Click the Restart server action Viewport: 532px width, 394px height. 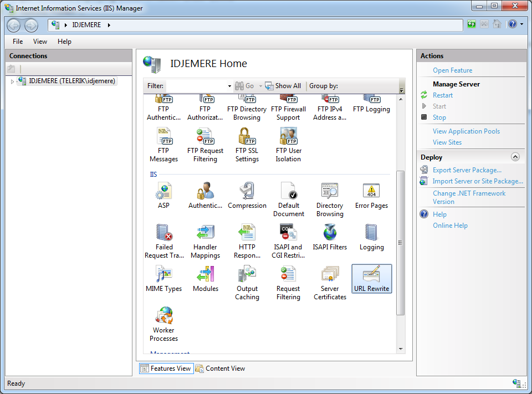click(442, 95)
